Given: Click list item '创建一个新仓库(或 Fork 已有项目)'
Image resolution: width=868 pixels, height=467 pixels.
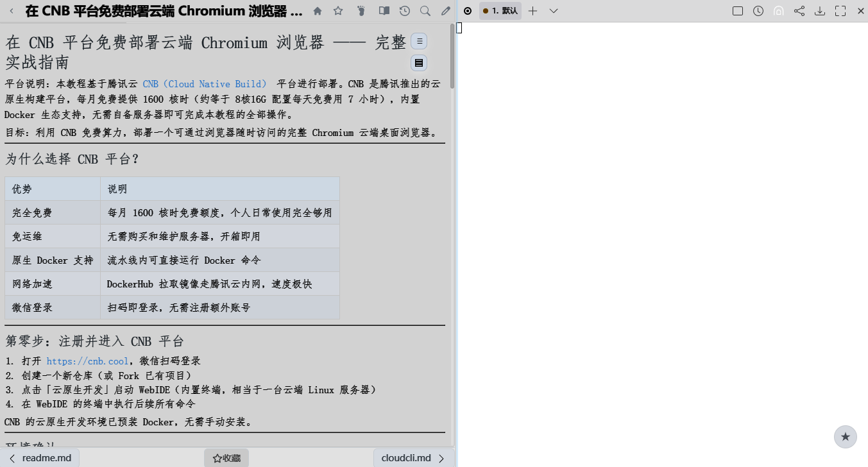Looking at the screenshot, I should [x=106, y=375].
